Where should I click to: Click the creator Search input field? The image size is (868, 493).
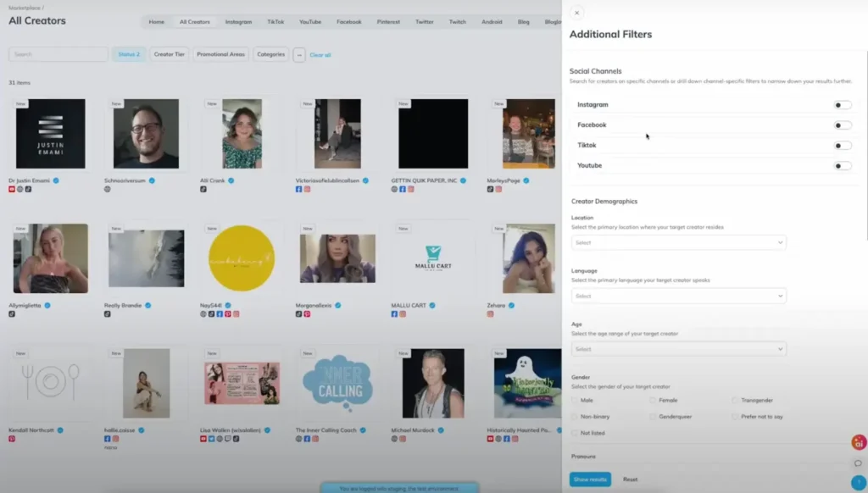58,54
